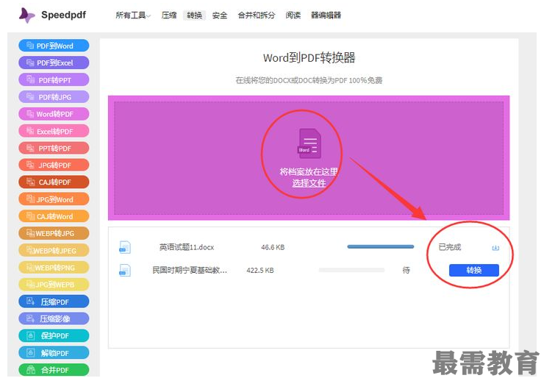Click the 46.6 KB file size

[273, 247]
